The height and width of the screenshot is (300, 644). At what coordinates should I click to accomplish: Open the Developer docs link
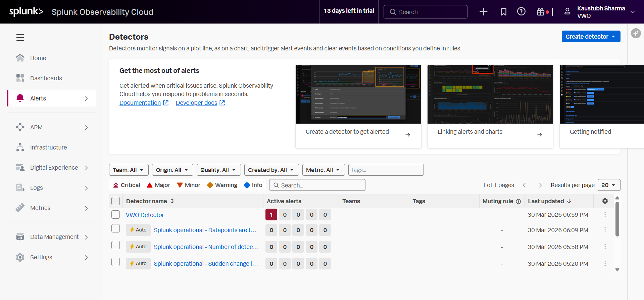196,103
